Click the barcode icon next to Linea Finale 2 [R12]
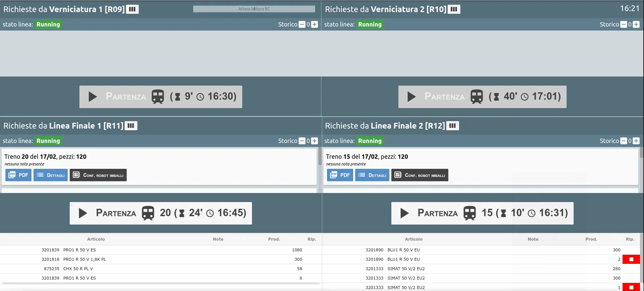 [x=452, y=126]
